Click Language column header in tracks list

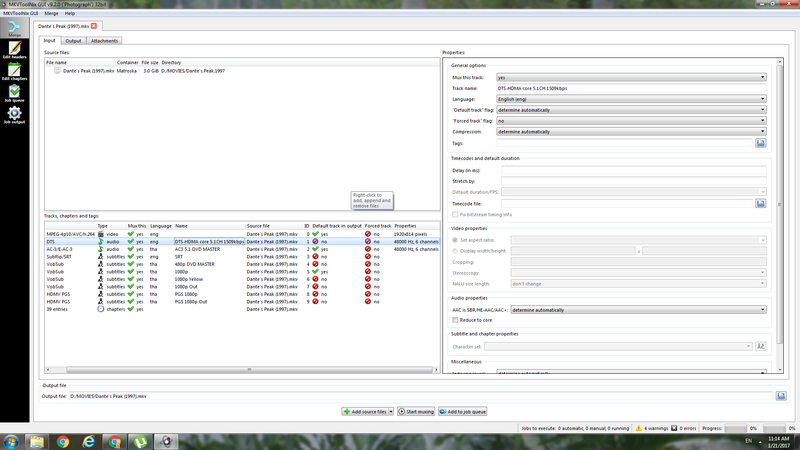(161, 226)
